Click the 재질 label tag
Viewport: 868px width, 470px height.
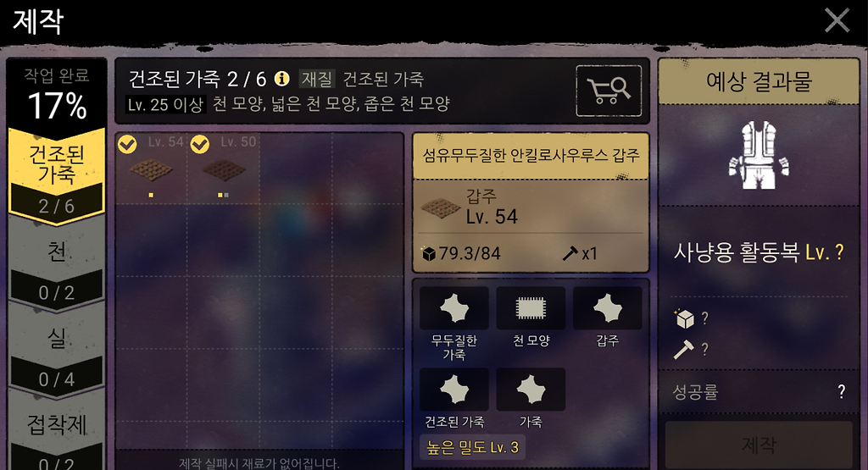[x=317, y=79]
